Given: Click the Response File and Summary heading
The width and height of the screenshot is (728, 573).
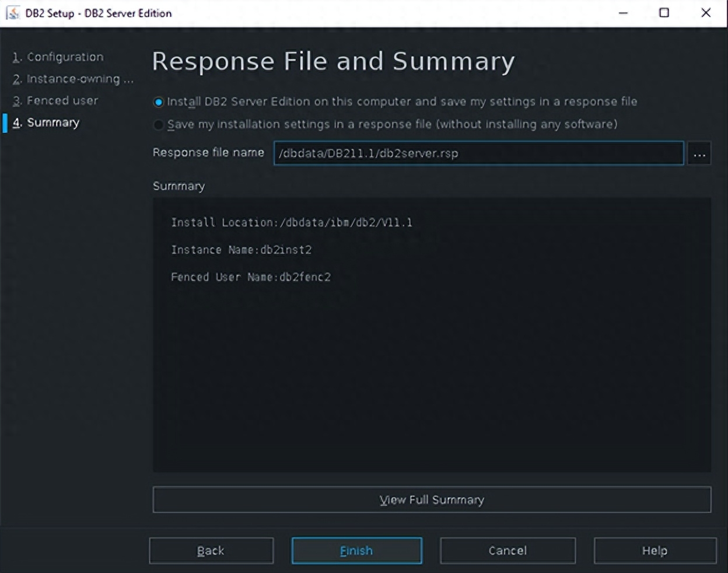Looking at the screenshot, I should pyautogui.click(x=334, y=62).
